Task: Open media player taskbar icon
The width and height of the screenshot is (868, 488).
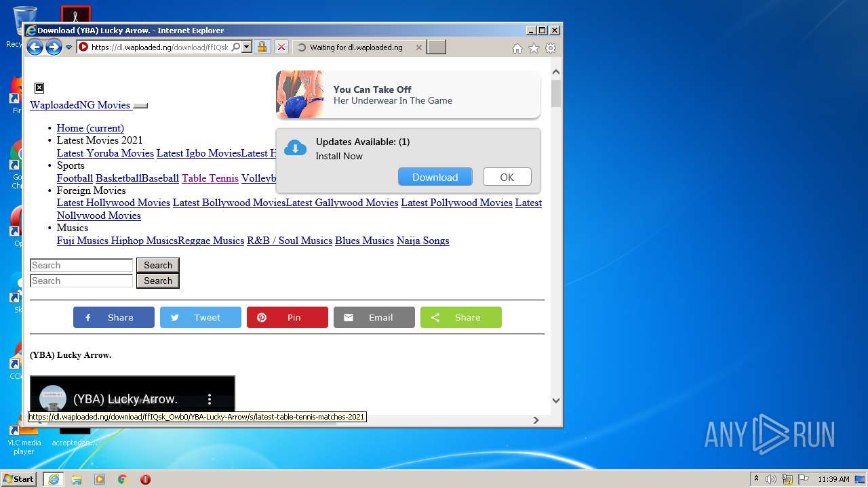Action: pyautogui.click(x=100, y=479)
